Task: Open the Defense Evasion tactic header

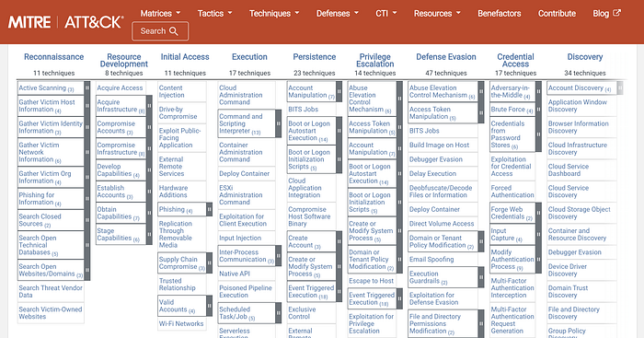Action: pyautogui.click(x=446, y=57)
